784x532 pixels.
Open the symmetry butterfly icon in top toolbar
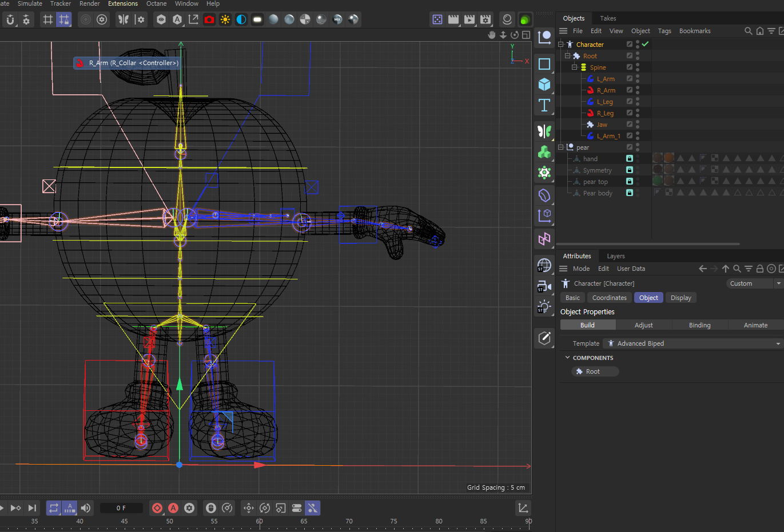pyautogui.click(x=124, y=20)
